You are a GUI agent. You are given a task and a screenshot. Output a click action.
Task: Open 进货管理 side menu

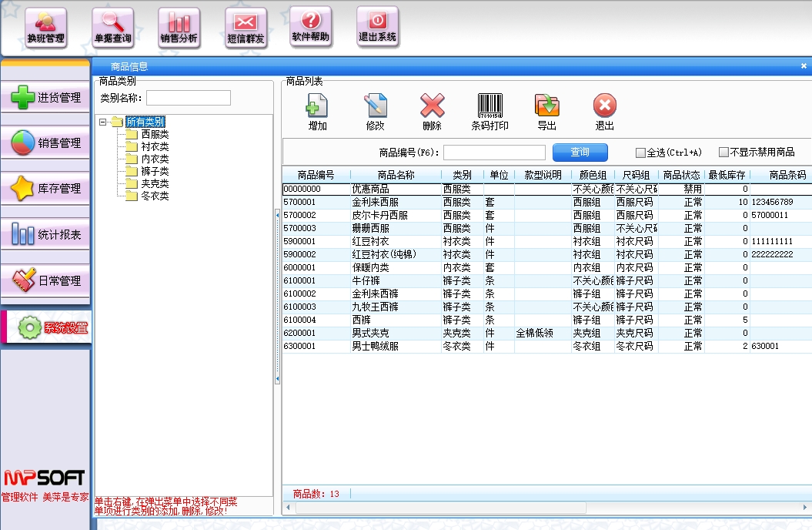46,98
